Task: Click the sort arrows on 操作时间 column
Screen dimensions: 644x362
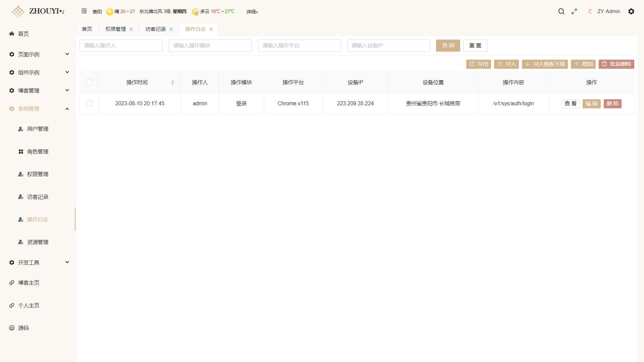Action: tap(173, 82)
